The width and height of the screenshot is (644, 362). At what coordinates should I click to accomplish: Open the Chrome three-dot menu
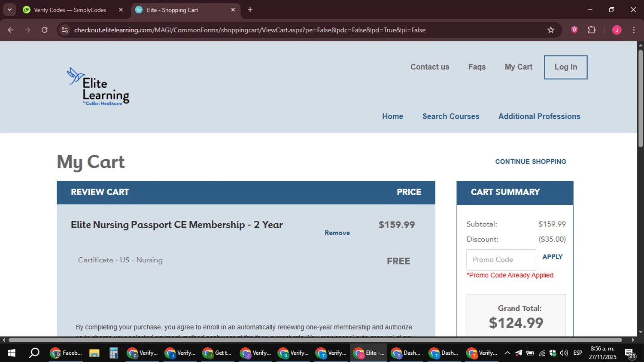tap(634, 30)
